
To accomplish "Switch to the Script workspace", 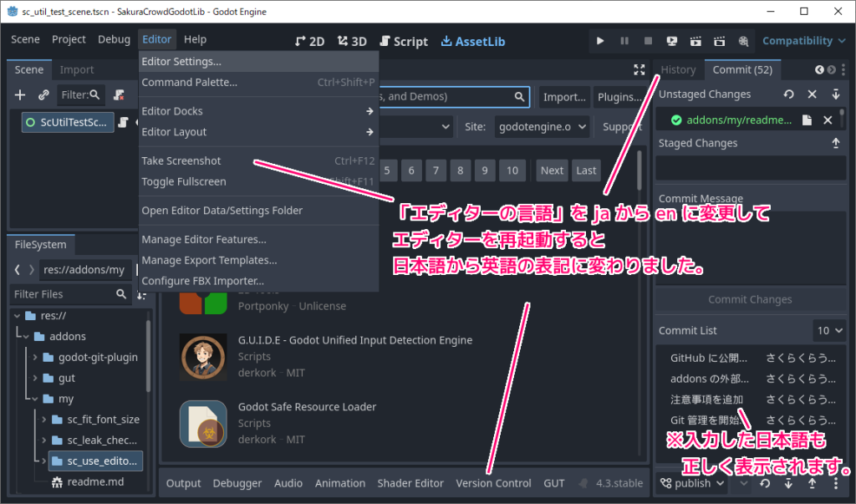I will pyautogui.click(x=404, y=42).
